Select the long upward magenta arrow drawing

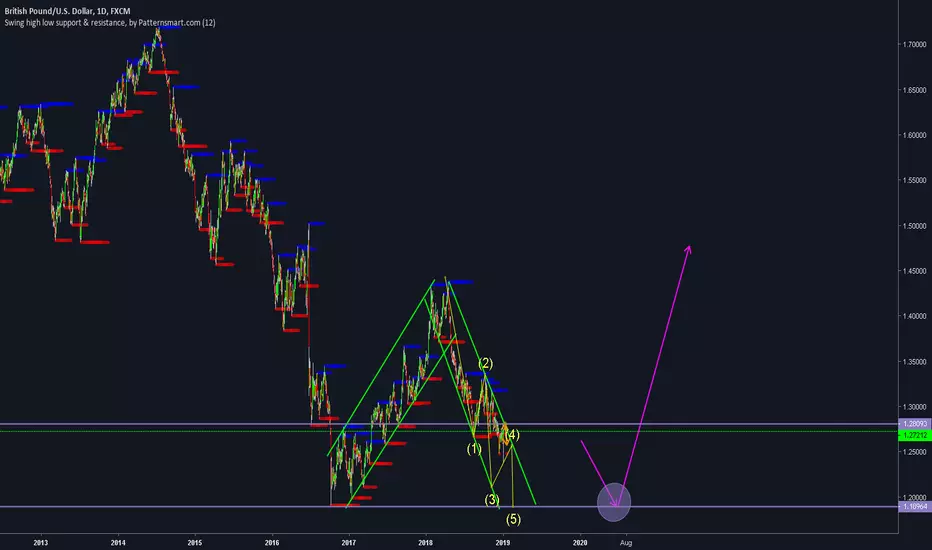(654, 375)
